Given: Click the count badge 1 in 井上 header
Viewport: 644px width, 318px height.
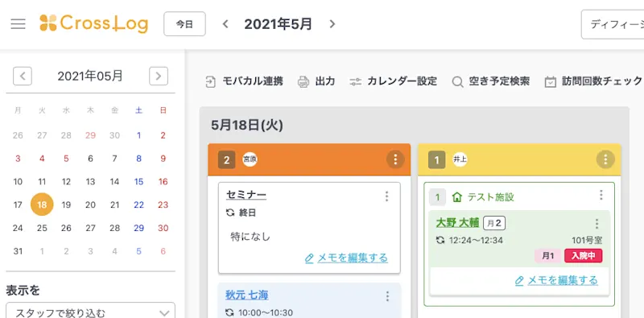Looking at the screenshot, I should tap(436, 159).
